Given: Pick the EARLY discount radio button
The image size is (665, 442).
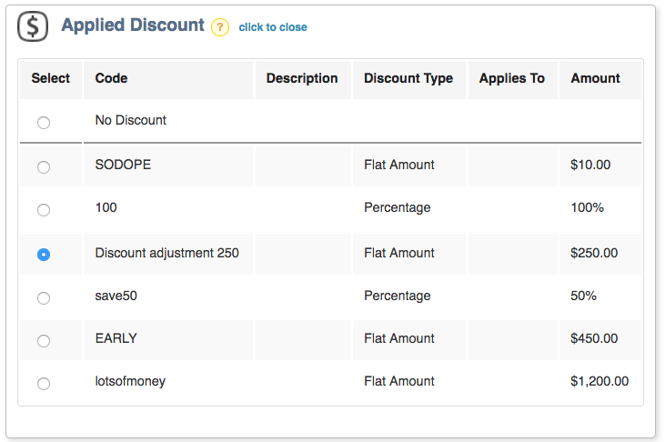Looking at the screenshot, I should point(43,341).
